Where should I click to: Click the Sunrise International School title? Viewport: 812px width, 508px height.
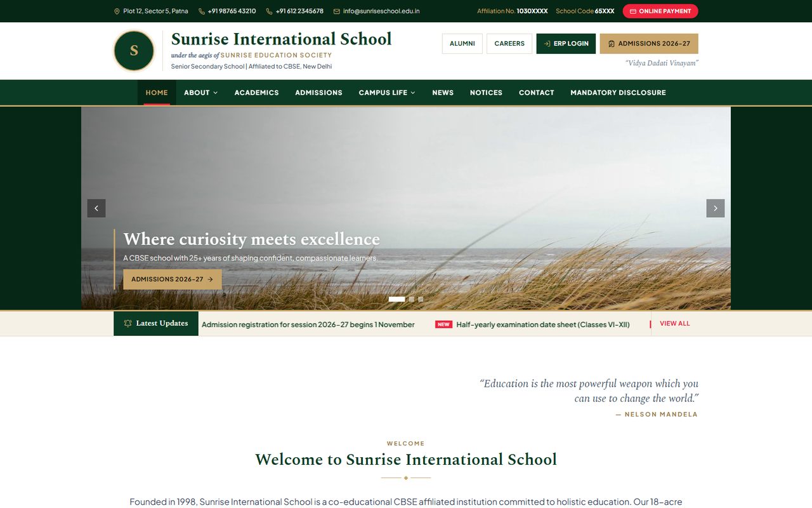point(282,39)
